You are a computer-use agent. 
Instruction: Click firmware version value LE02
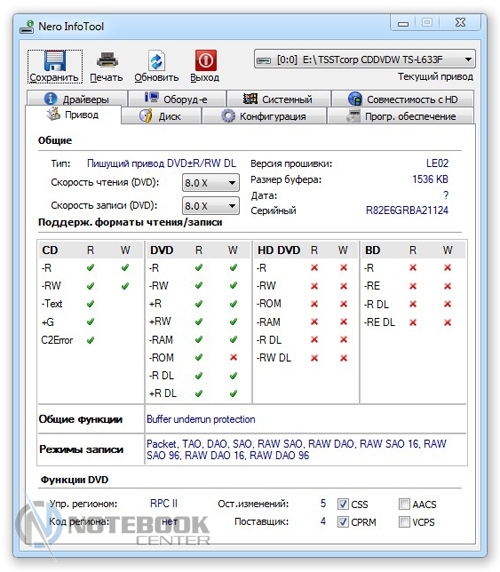pyautogui.click(x=437, y=163)
